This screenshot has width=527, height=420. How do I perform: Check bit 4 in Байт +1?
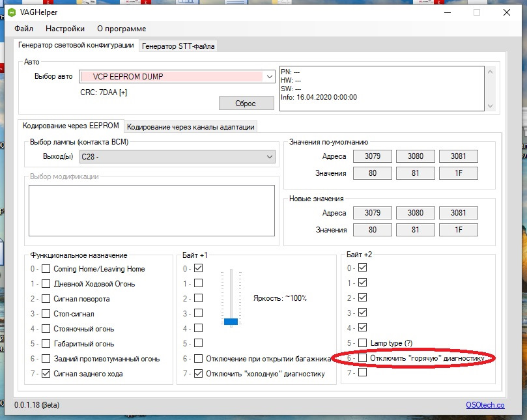(198, 328)
